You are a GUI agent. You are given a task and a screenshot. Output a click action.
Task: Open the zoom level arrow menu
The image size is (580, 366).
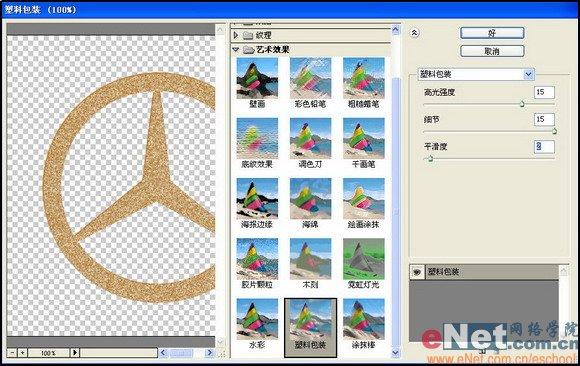coord(75,353)
